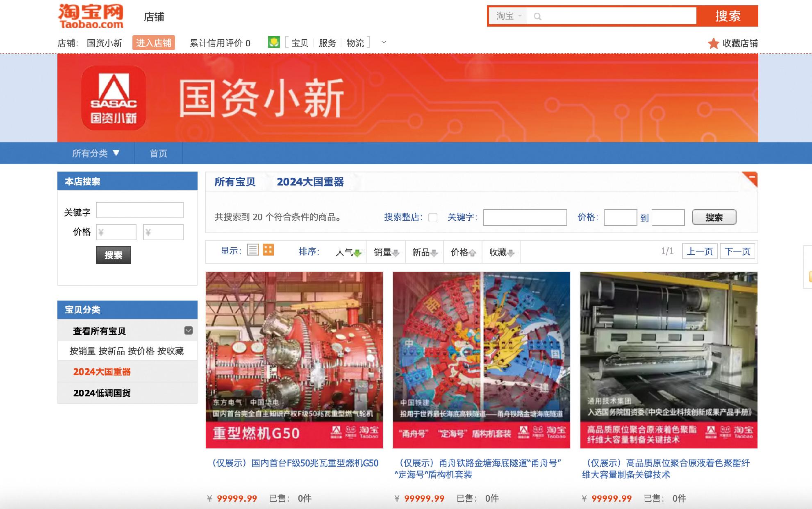Open the 首页 navigation tab
This screenshot has height=509, width=812.
[158, 153]
